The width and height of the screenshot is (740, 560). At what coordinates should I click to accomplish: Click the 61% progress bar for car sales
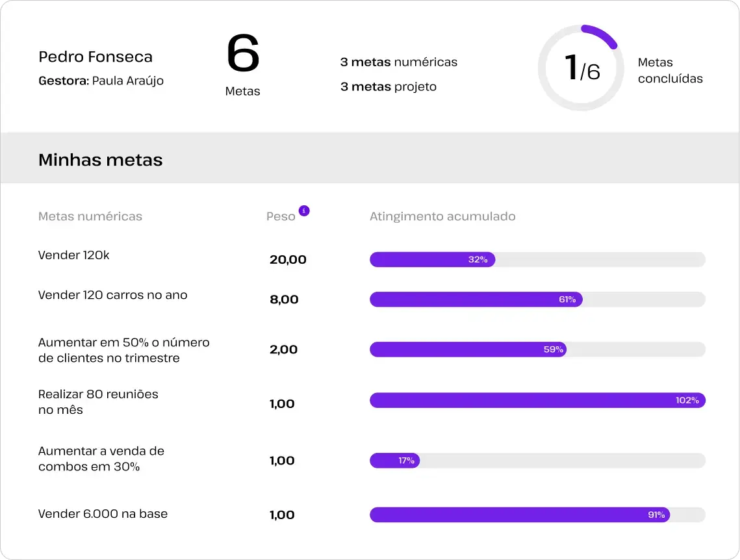click(537, 299)
